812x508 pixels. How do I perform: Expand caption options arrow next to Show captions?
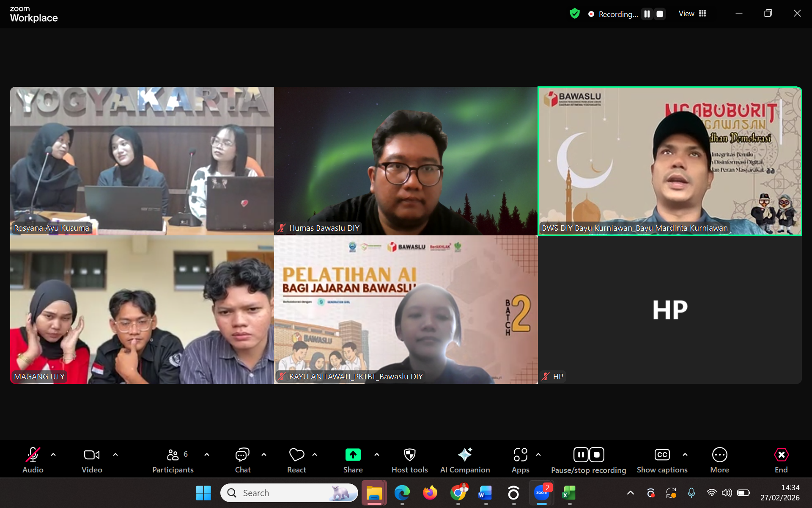pyautogui.click(x=685, y=455)
